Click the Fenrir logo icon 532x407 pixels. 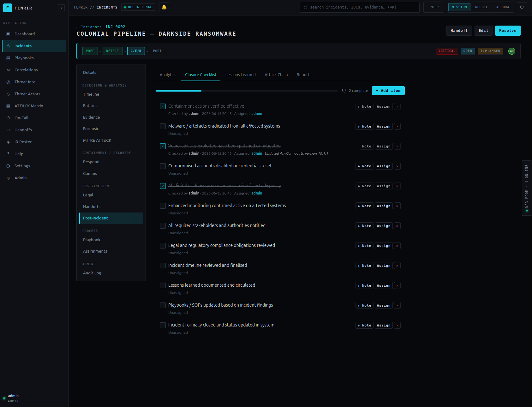8,8
